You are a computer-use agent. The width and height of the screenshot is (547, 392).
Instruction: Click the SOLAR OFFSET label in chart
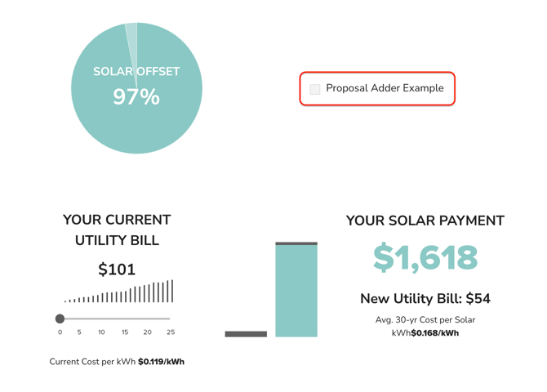pyautogui.click(x=136, y=71)
